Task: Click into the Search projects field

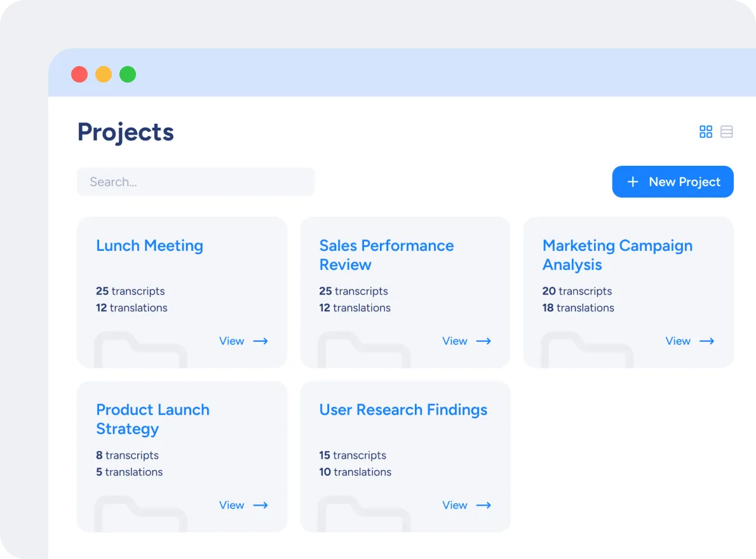Action: click(196, 182)
